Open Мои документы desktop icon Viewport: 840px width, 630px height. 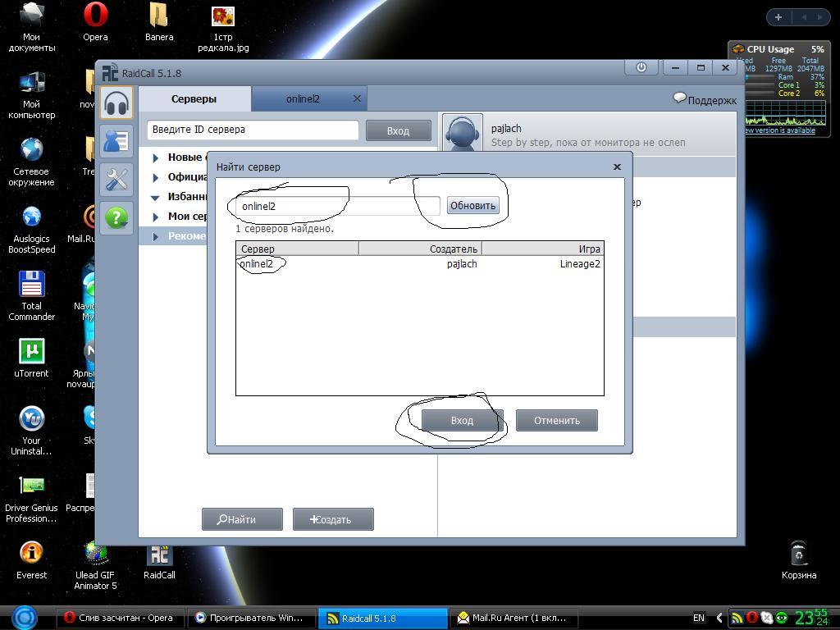click(x=32, y=28)
